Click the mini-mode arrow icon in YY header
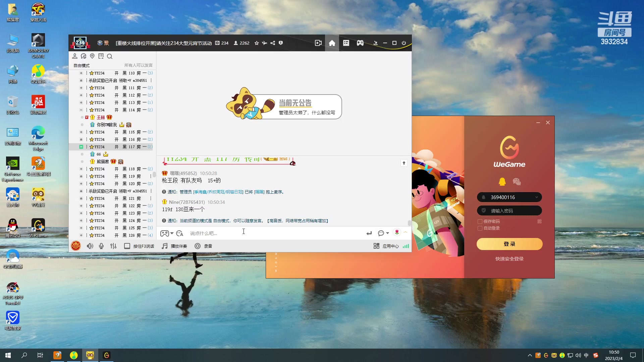644x362 pixels. (375, 43)
